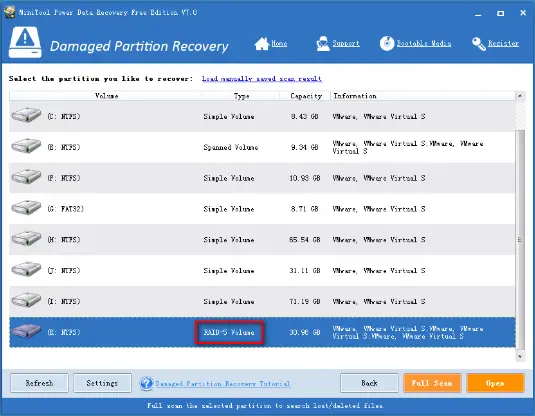Select the (F: NTFS) volume label
The image size is (535, 416).
click(64, 178)
